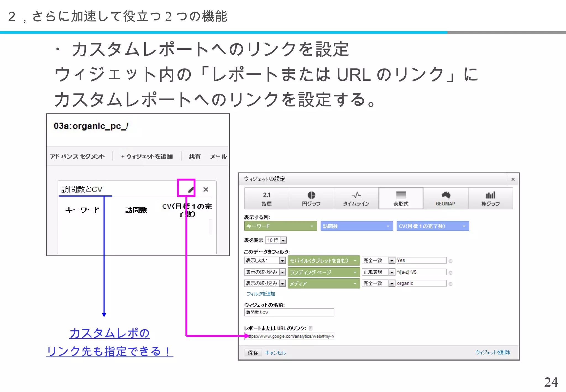Screen dimensions: 566x392
Task: Click the ウィジェットの名前 input field
Action: (289, 312)
